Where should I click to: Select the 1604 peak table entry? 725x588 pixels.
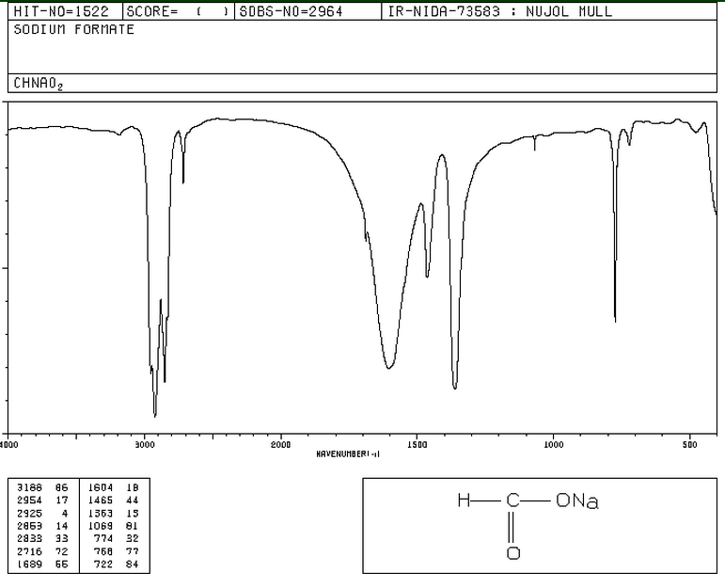(113, 487)
